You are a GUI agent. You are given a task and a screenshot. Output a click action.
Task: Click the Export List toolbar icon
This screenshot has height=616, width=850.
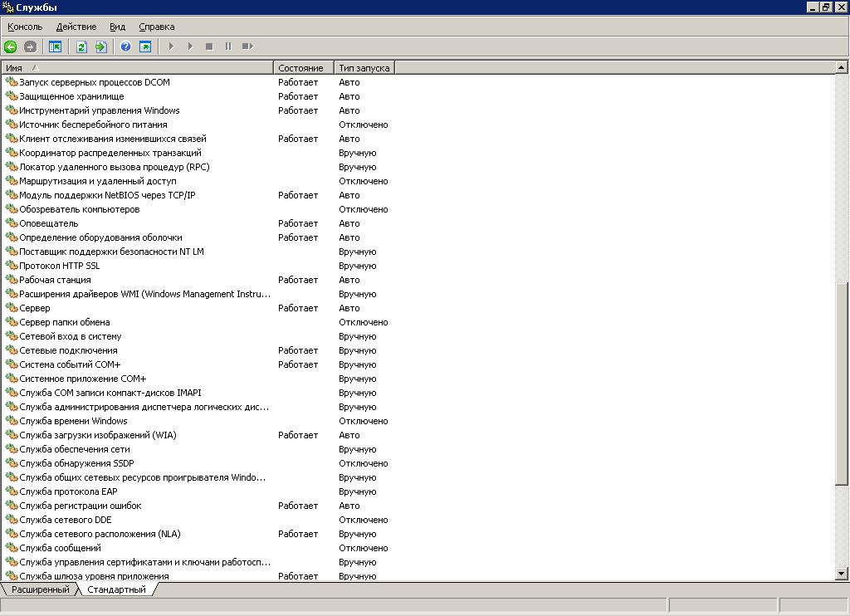pyautogui.click(x=100, y=46)
